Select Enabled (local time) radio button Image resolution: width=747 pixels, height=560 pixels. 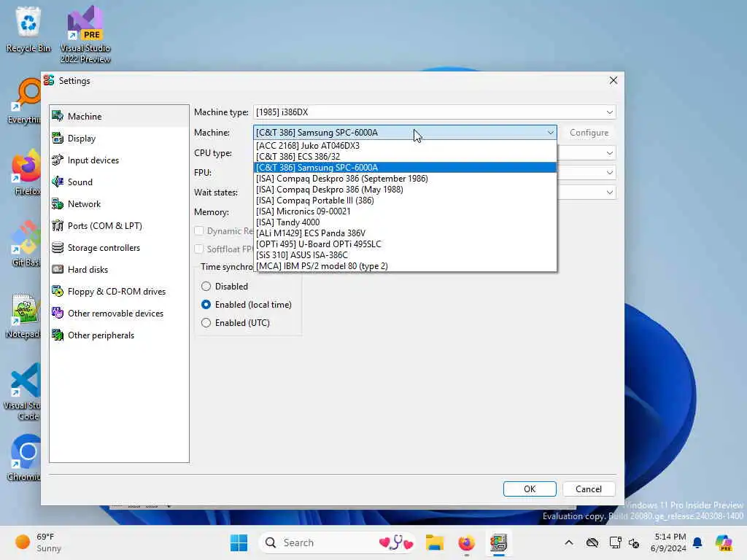(x=206, y=304)
